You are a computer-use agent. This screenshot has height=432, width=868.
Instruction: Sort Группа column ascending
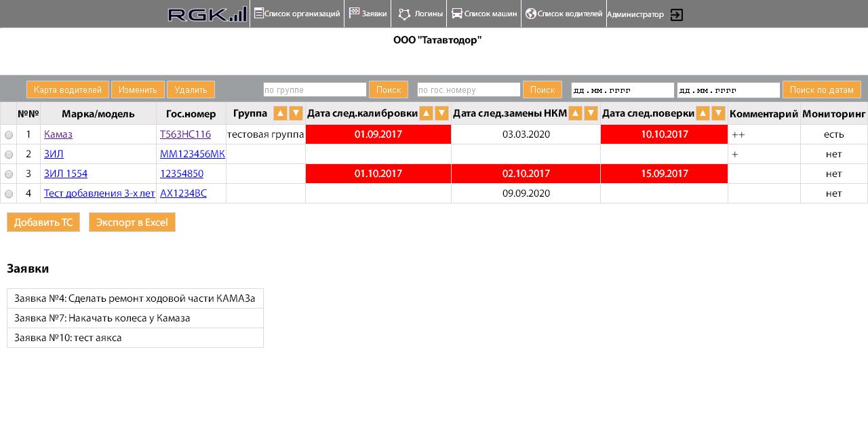[280, 113]
